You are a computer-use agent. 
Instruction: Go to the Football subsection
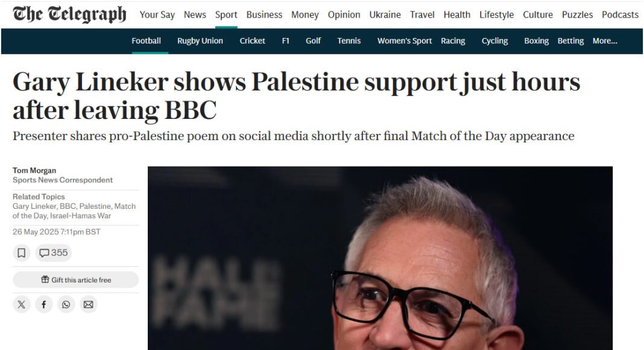click(146, 40)
